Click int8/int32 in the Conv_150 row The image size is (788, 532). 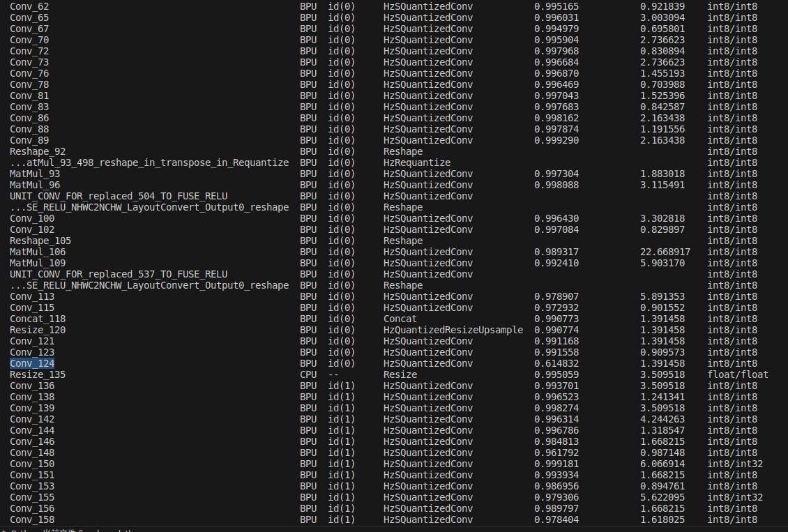pos(735,464)
